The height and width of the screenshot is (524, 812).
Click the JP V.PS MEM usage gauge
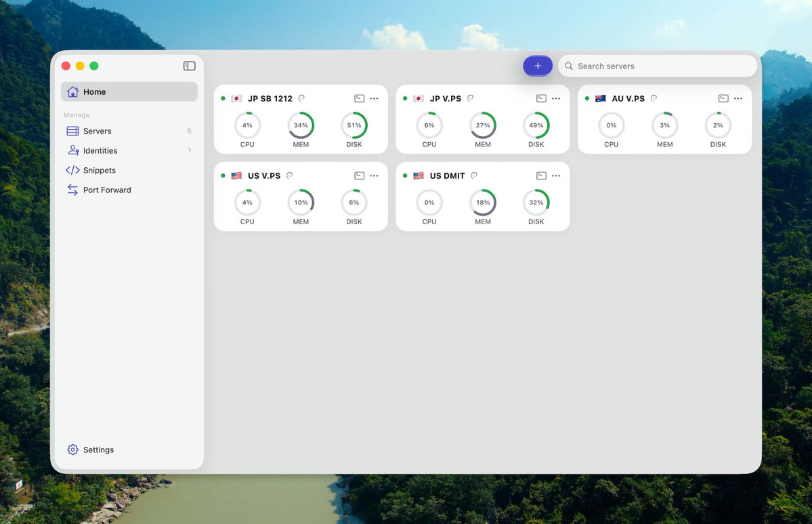coord(483,125)
